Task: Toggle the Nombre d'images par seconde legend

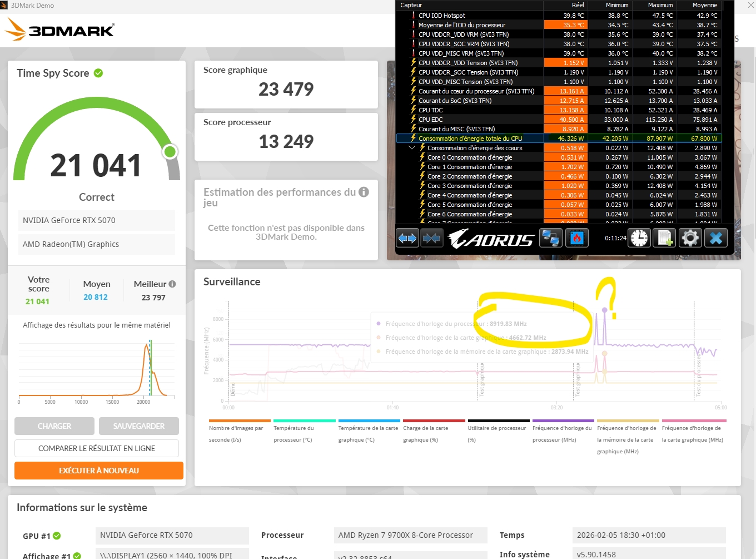Action: [x=240, y=433]
